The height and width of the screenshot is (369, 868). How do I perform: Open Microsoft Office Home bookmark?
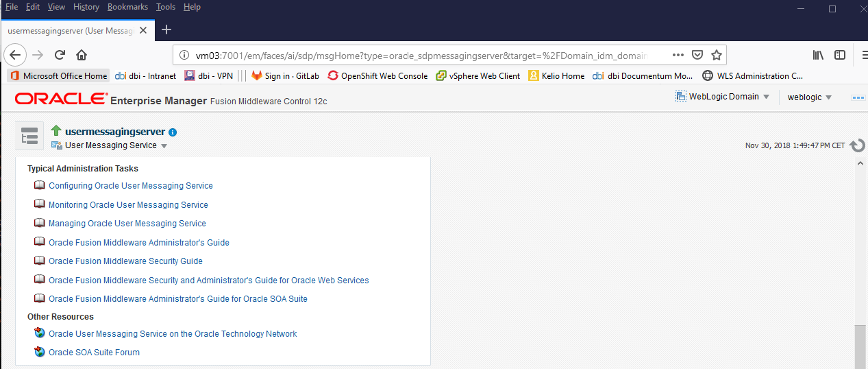click(59, 76)
